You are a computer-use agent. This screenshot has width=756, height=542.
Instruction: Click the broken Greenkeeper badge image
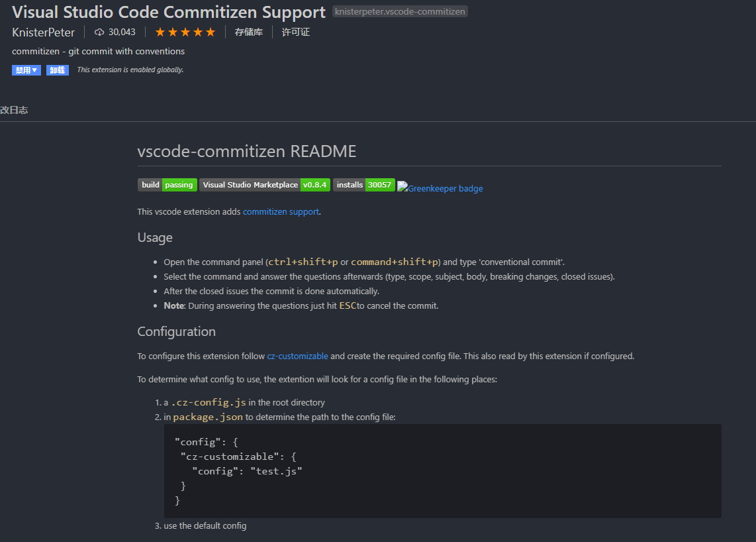402,187
